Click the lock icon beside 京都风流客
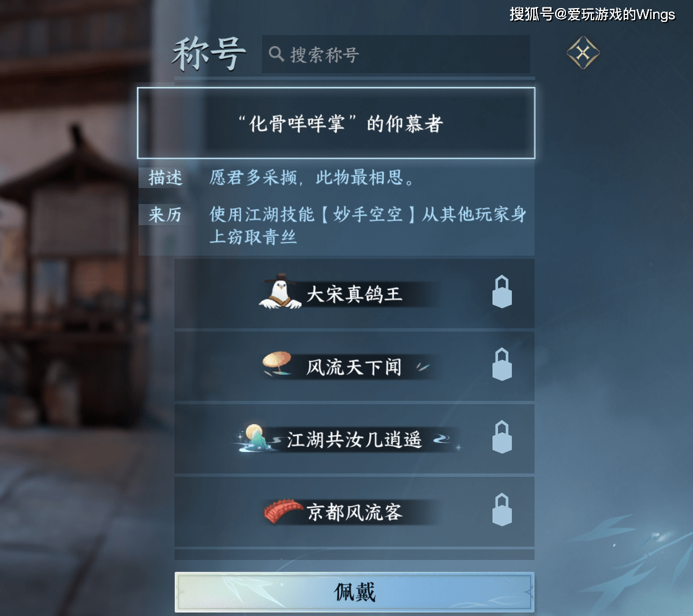 coord(502,510)
